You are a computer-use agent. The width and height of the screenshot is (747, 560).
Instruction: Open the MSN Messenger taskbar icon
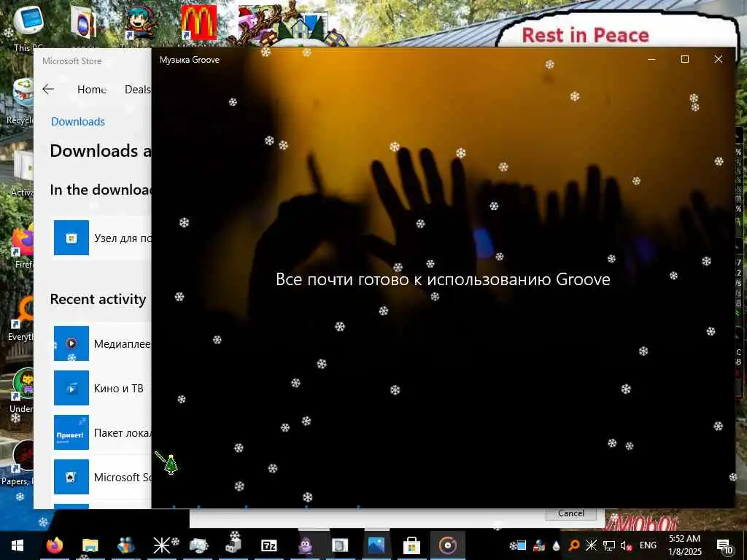[x=125, y=545]
